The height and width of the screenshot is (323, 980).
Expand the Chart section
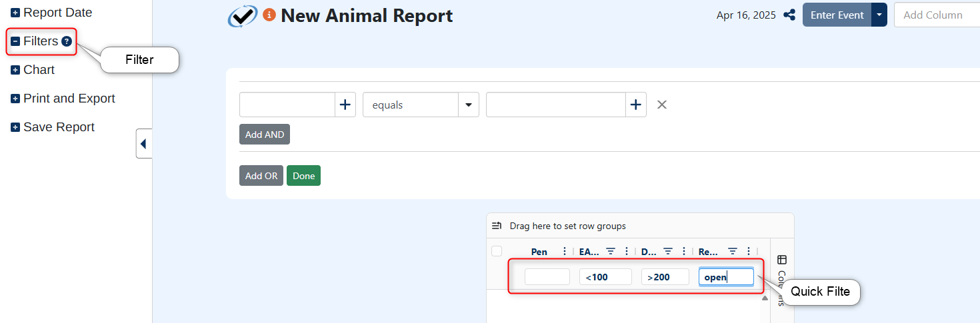[15, 70]
